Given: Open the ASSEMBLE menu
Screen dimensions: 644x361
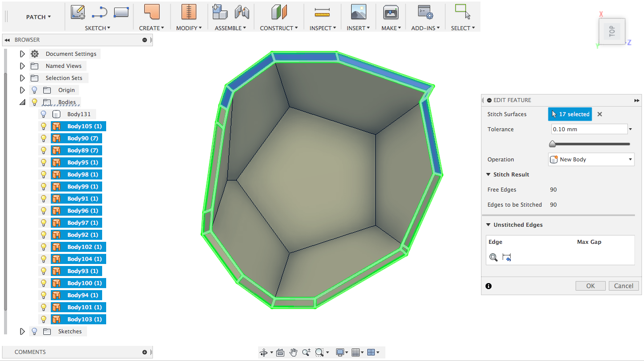Looking at the screenshot, I should click(x=230, y=28).
